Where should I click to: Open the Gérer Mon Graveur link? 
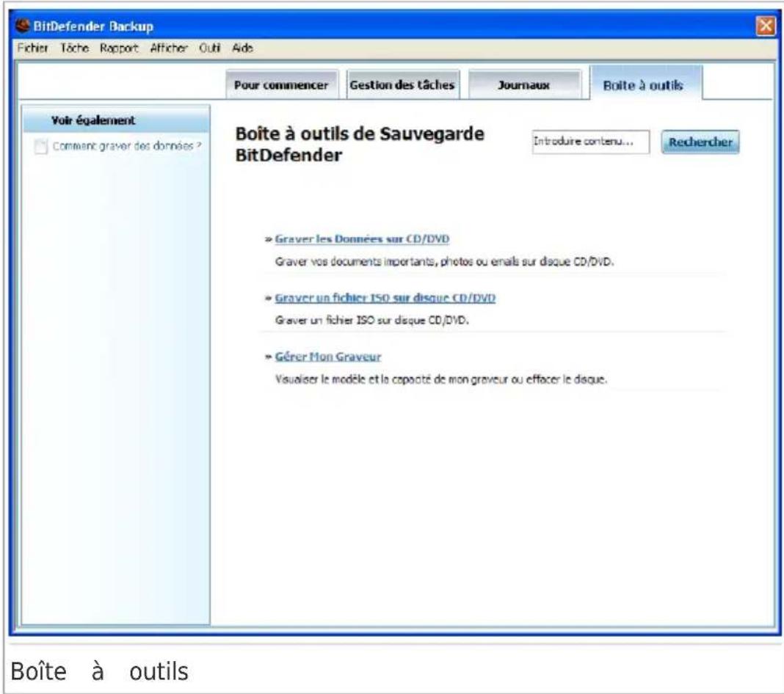[328, 357]
